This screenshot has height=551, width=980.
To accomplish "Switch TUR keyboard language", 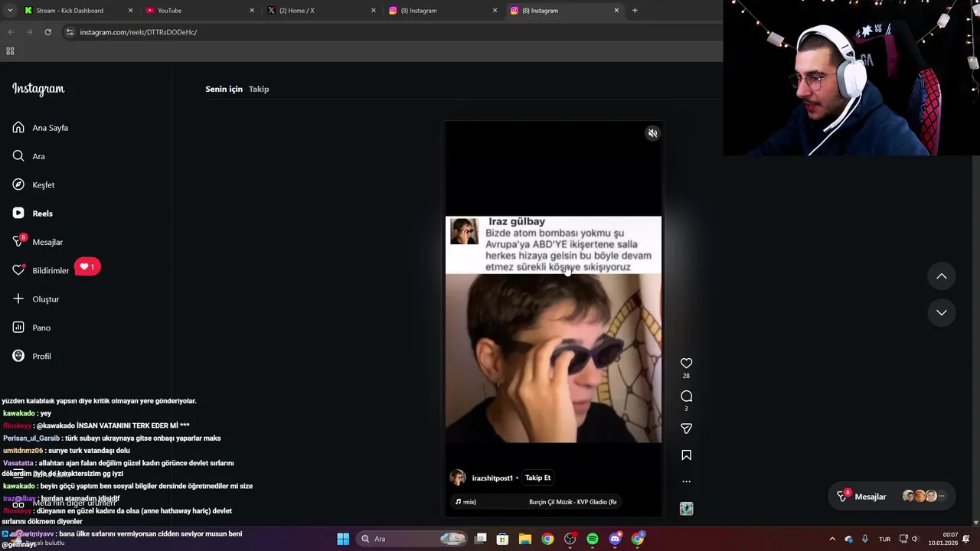I will tap(884, 539).
